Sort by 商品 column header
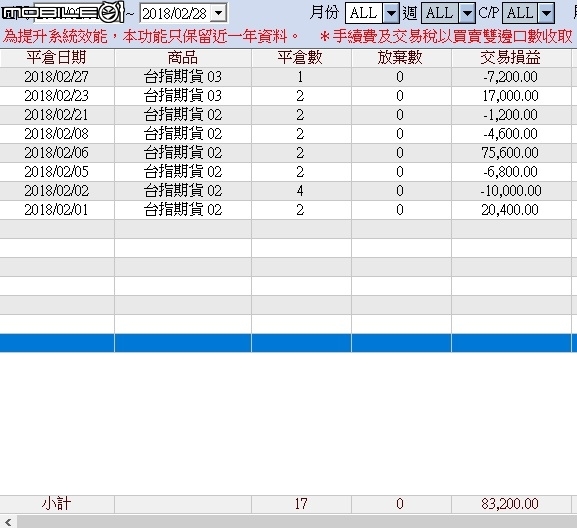Image resolution: width=577 pixels, height=528 pixels. pos(183,58)
